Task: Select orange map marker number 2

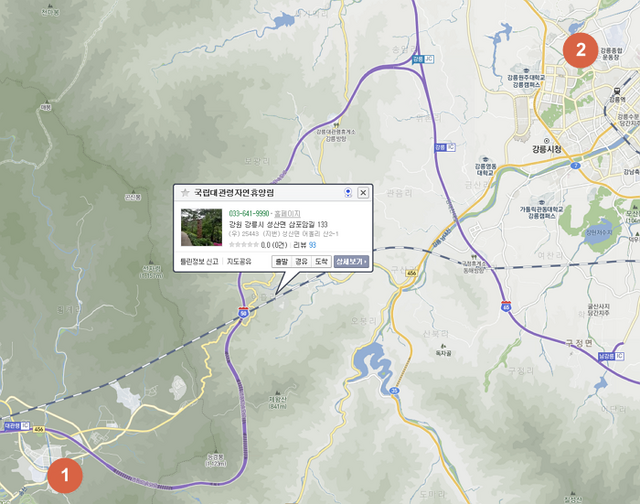Action: (x=580, y=51)
